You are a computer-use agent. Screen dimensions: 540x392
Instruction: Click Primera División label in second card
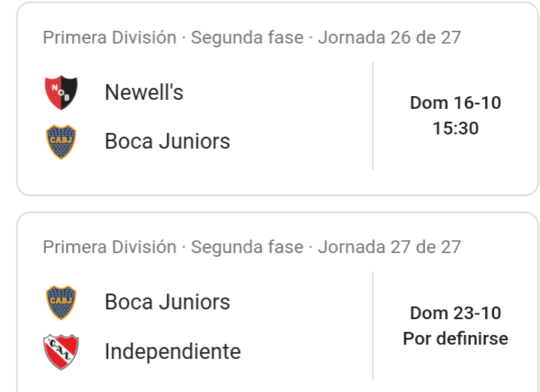click(x=110, y=247)
